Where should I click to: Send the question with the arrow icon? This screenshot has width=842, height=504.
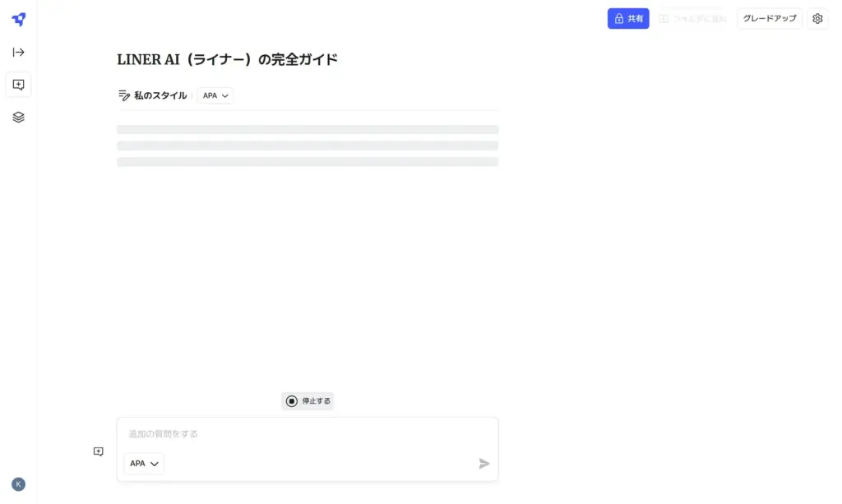coord(483,463)
